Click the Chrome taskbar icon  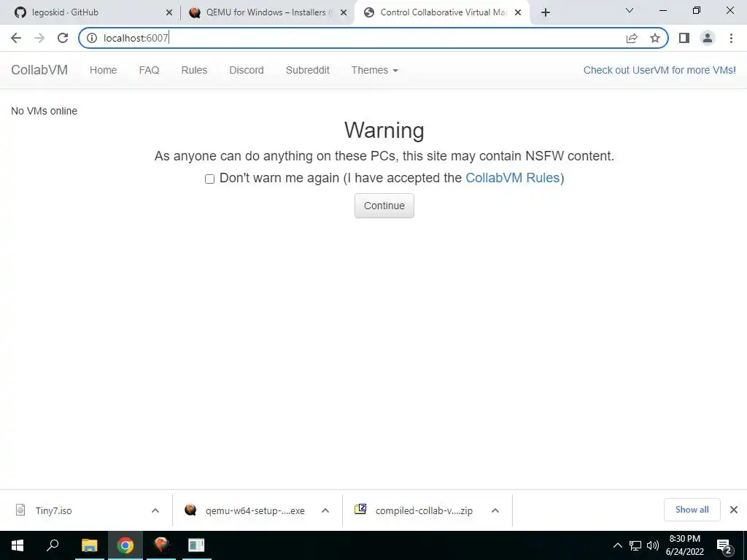tap(125, 545)
